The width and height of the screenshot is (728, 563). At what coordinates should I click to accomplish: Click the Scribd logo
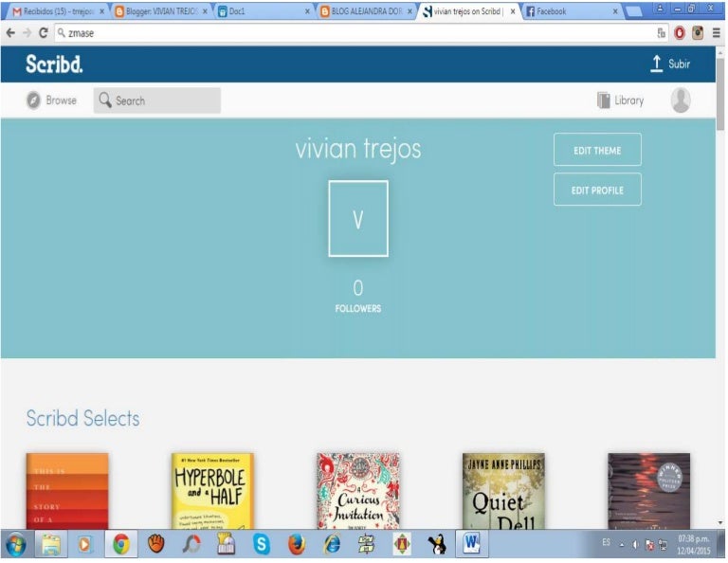click(54, 64)
